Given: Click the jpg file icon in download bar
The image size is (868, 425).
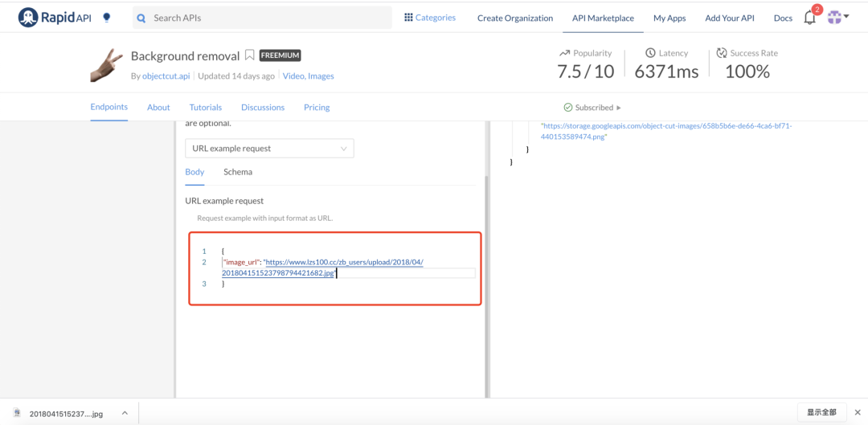Looking at the screenshot, I should [17, 413].
